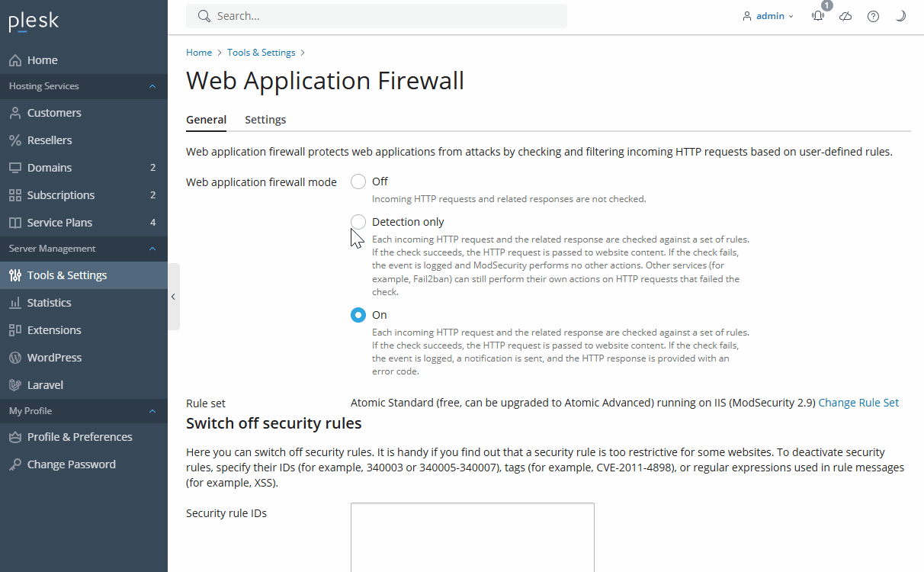The image size is (924, 572).
Task: Open Laravel in sidebar
Action: coord(84,385)
